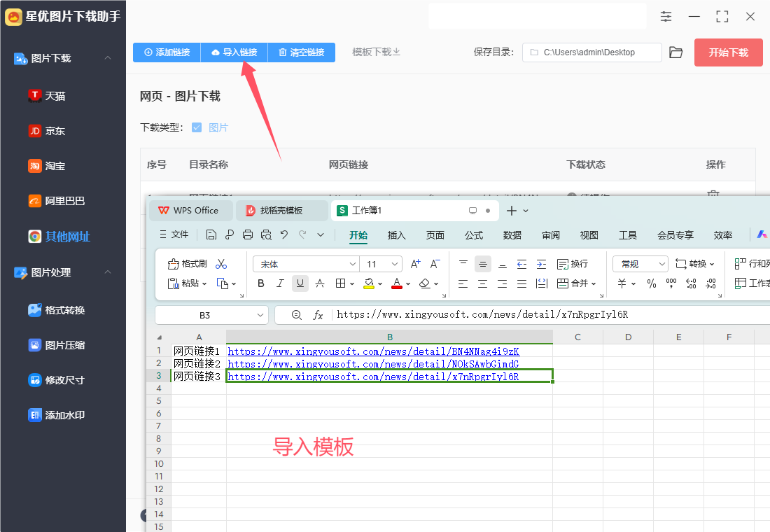Viewport: 770px width, 532px height.
Task: Select cell A2 网页链接2
Action: (198, 363)
